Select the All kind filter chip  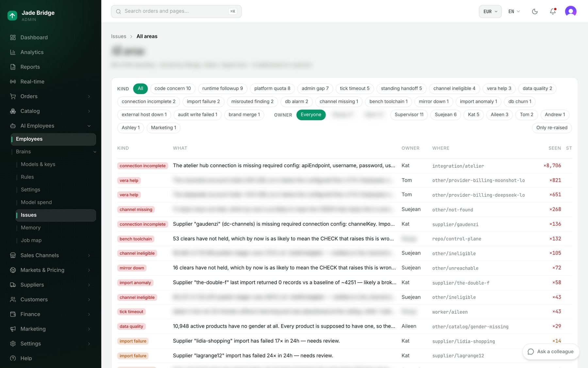point(140,89)
